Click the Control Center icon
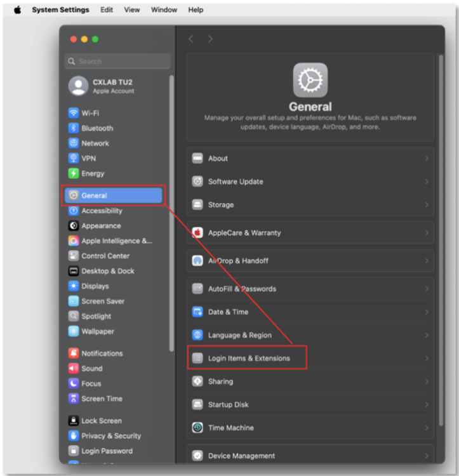 74,256
